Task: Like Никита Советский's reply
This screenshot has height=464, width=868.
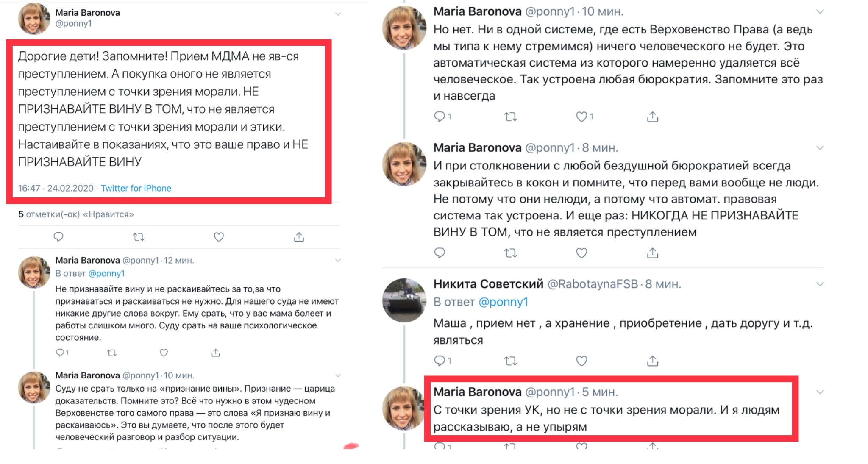Action: click(581, 361)
